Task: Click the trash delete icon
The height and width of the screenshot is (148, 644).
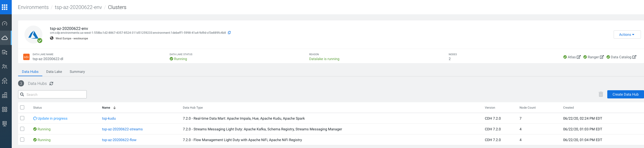Action: [x=601, y=94]
